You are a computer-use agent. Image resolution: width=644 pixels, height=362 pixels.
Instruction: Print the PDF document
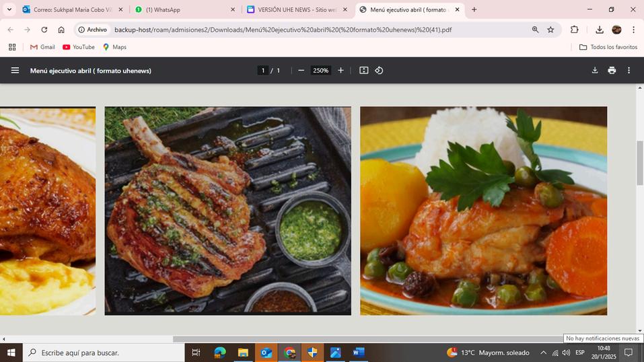click(x=612, y=70)
